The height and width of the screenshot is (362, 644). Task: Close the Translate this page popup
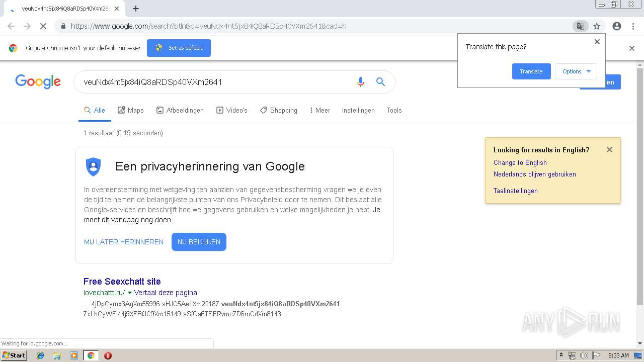click(x=597, y=42)
